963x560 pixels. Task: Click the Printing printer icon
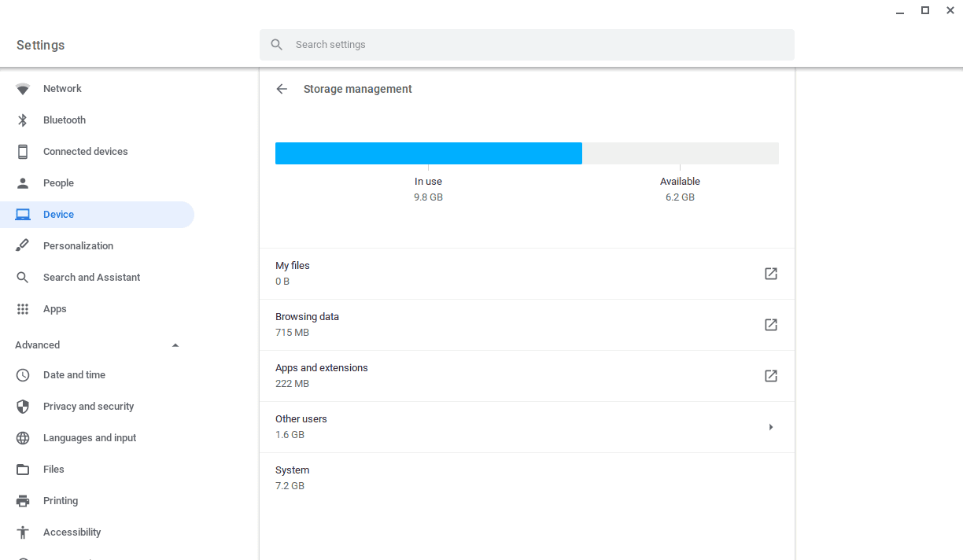(x=23, y=501)
